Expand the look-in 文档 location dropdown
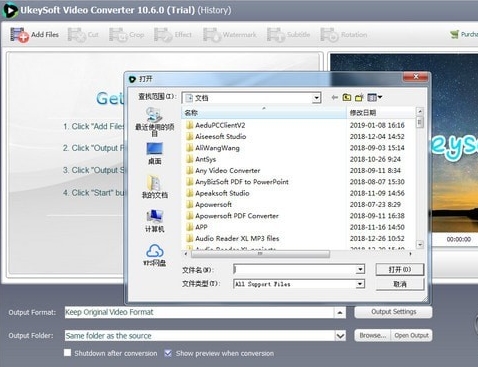 [316, 98]
